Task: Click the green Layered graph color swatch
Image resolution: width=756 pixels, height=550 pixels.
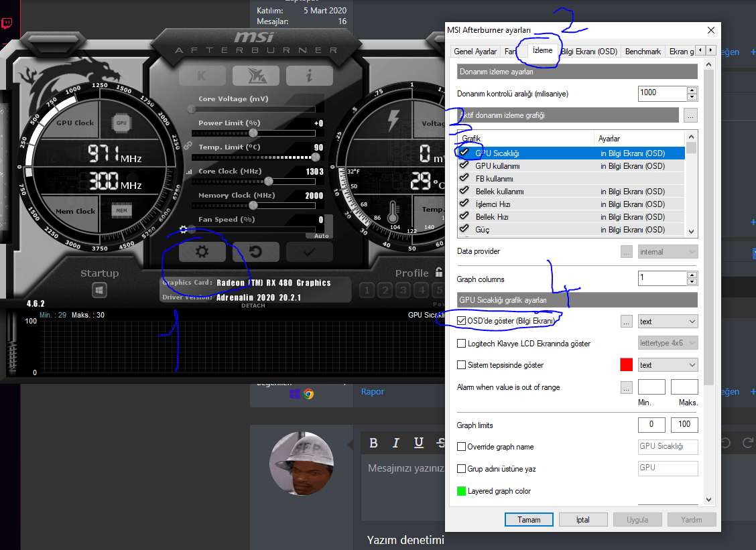Action: click(461, 490)
